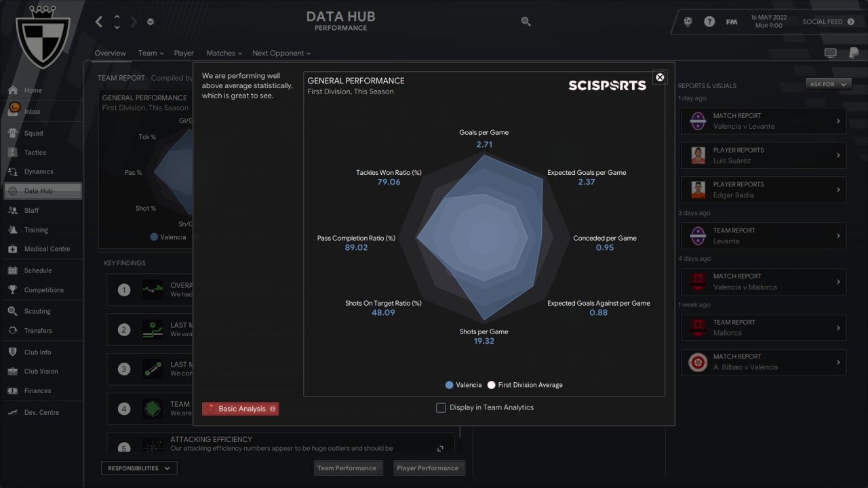Switch to the Player tab
Screen dimensions: 868x488
point(184,53)
